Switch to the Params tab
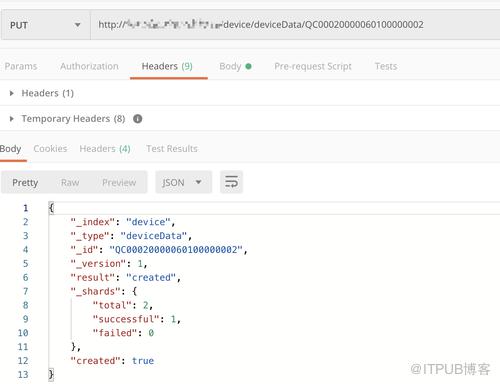 (21, 66)
